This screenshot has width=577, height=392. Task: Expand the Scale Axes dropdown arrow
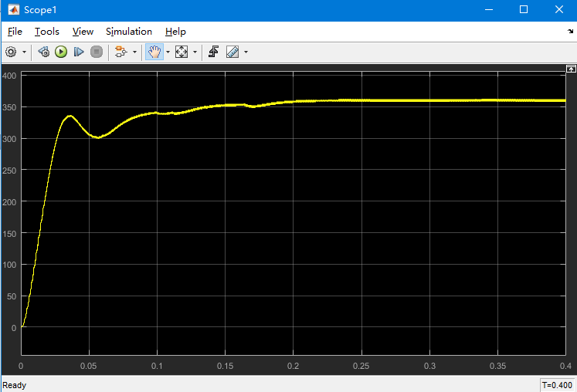coord(195,52)
